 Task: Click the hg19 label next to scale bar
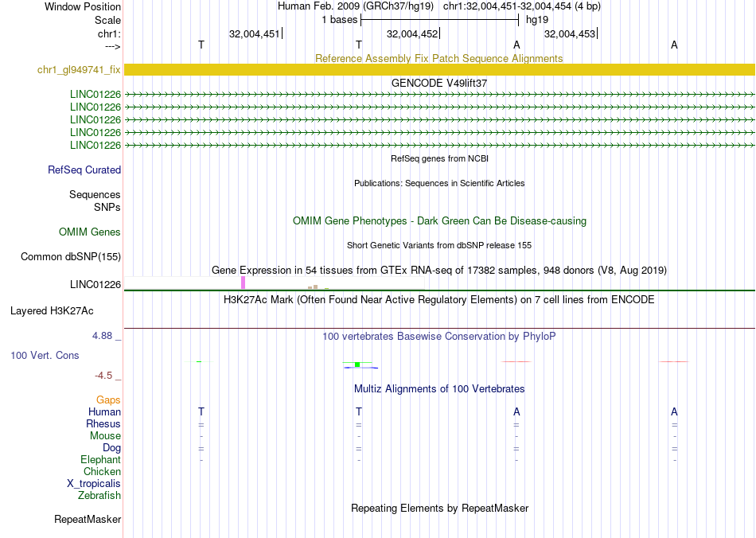537,20
